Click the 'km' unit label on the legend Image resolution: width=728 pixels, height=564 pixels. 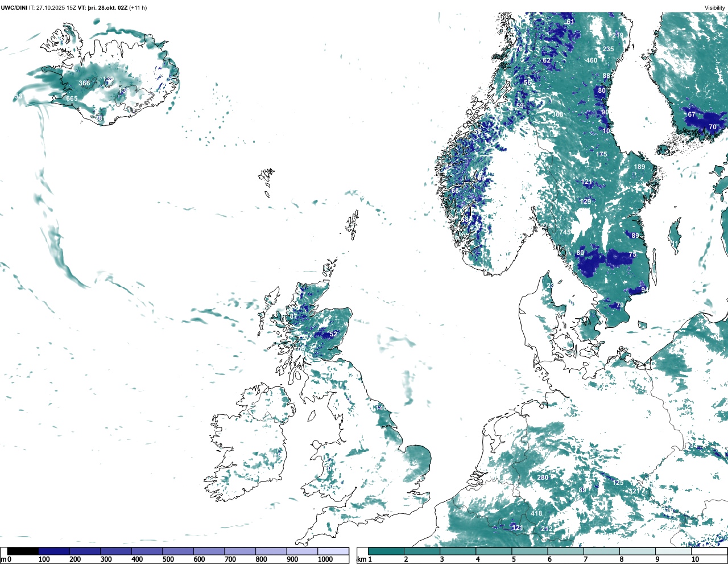click(x=362, y=559)
